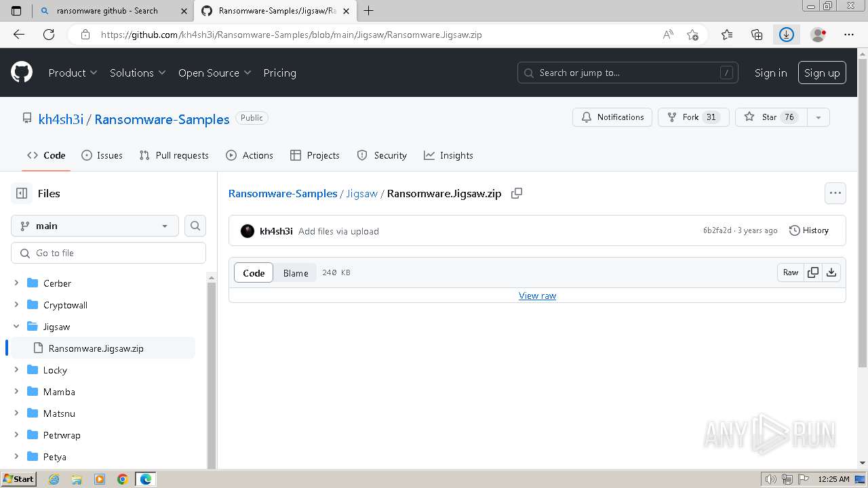868x488 pixels.
Task: Open the Pull requests tab
Action: 174,155
